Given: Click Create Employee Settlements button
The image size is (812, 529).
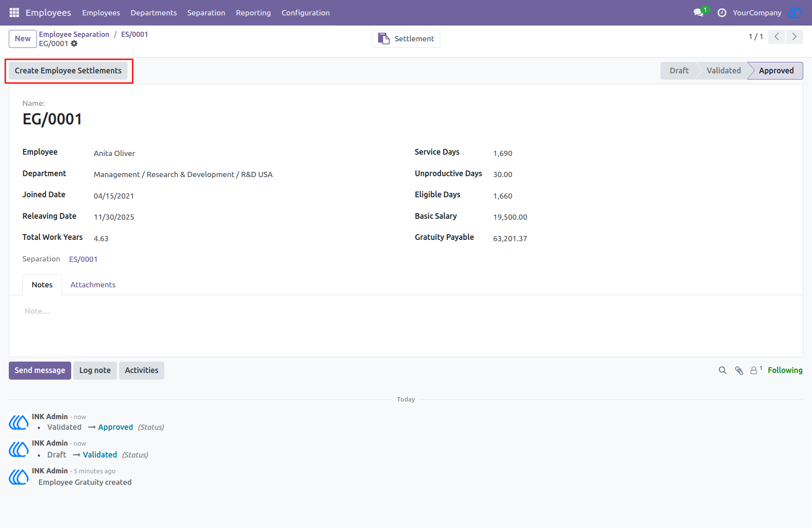Looking at the screenshot, I should [x=68, y=71].
